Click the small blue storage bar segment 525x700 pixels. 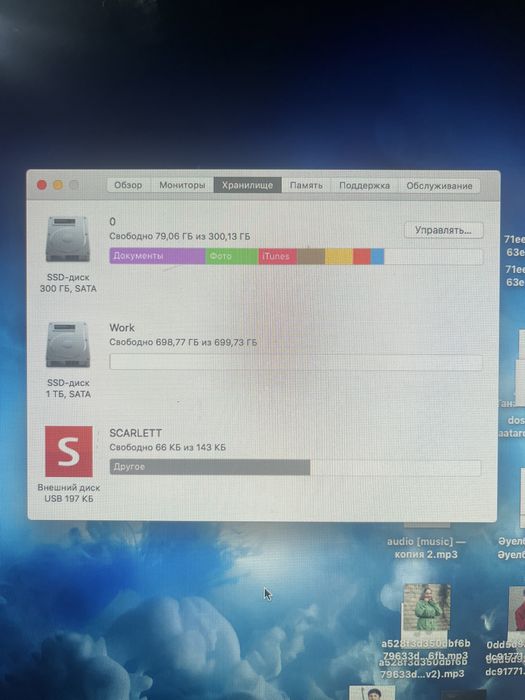[377, 257]
